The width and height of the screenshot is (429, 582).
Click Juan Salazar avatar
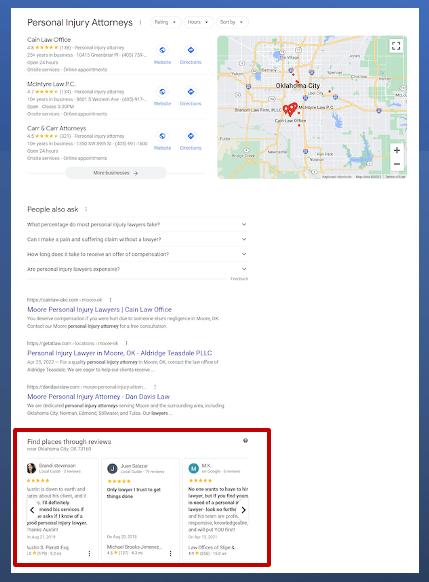point(112,468)
